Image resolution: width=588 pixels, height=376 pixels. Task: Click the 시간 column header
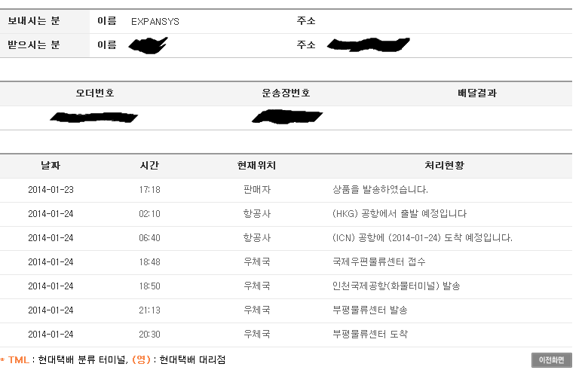[x=149, y=165]
